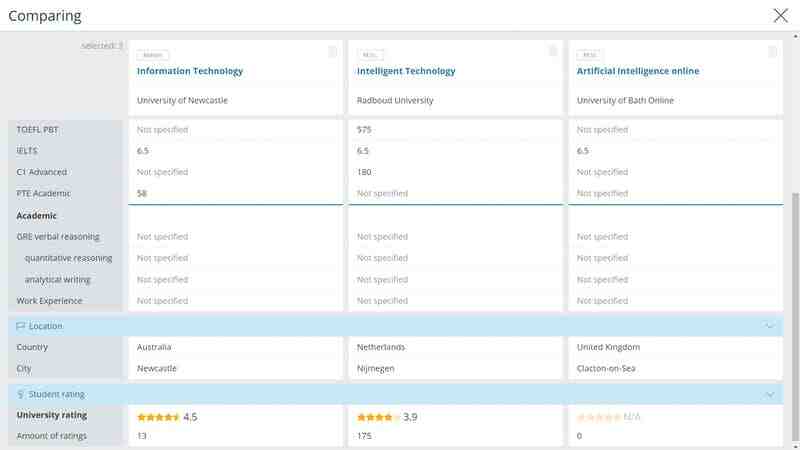Viewport: 800px width, 450px height.
Task: Click the greyed N/A star rating
Action: [598, 417]
